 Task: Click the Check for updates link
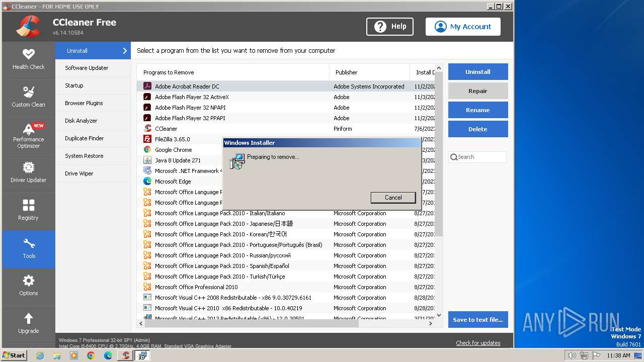click(x=478, y=343)
